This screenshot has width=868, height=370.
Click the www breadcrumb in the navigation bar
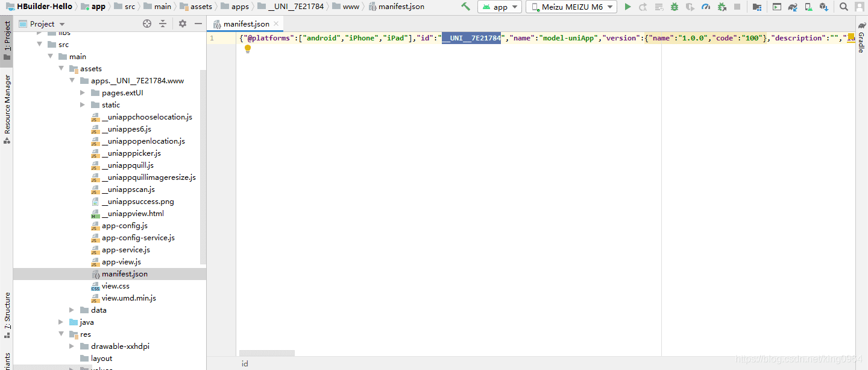tap(351, 7)
